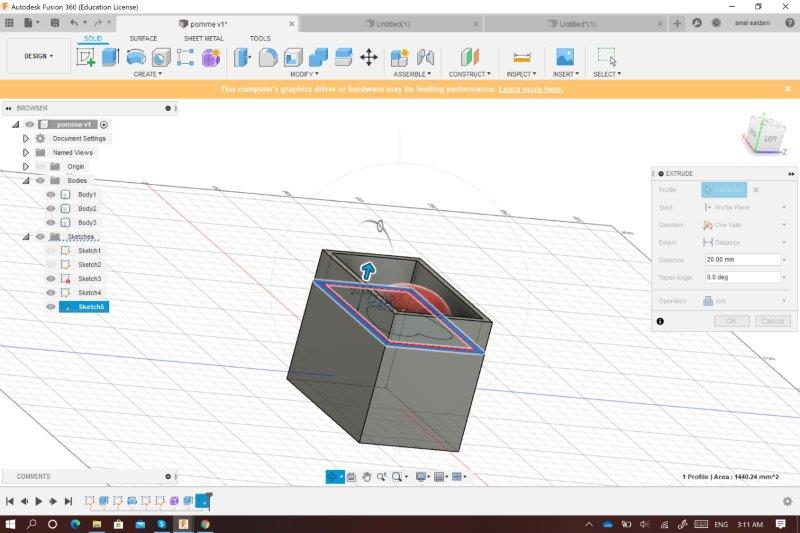Expand Document Settings node
Image resolution: width=800 pixels, height=533 pixels.
click(26, 138)
